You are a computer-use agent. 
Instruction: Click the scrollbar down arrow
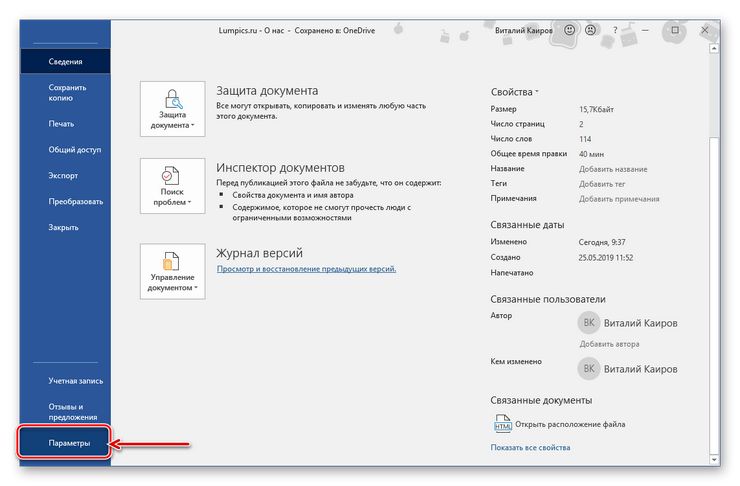tap(715, 459)
